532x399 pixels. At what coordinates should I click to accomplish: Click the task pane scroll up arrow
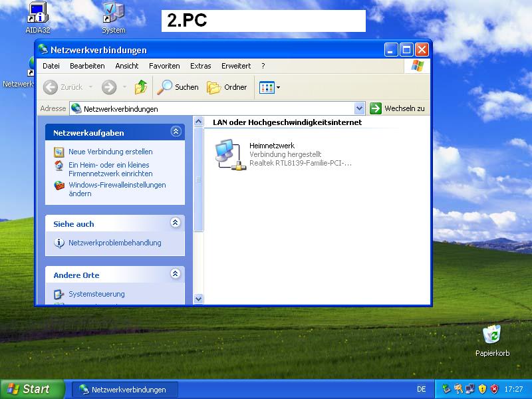198,122
